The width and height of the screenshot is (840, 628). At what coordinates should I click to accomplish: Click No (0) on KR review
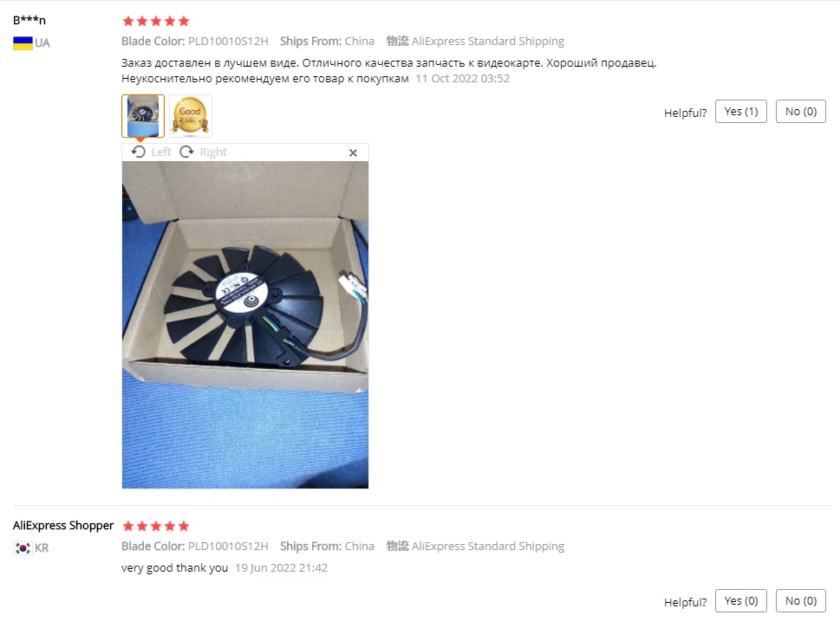[x=801, y=600]
